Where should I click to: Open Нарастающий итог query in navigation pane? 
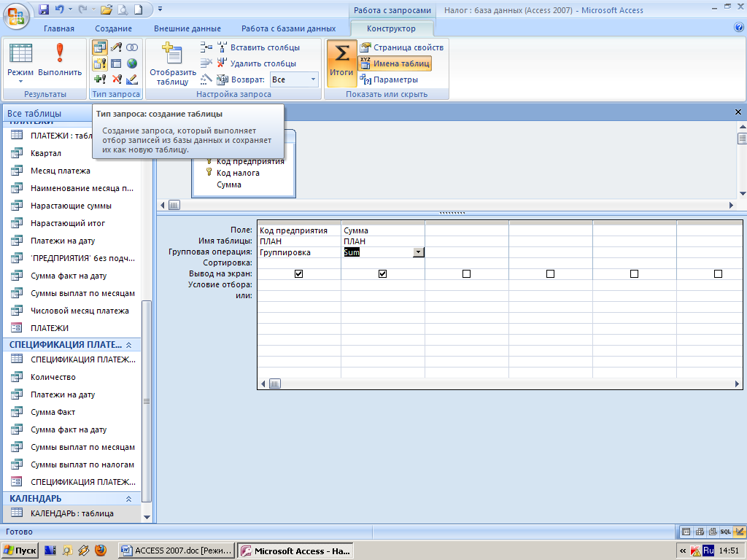click(x=68, y=223)
